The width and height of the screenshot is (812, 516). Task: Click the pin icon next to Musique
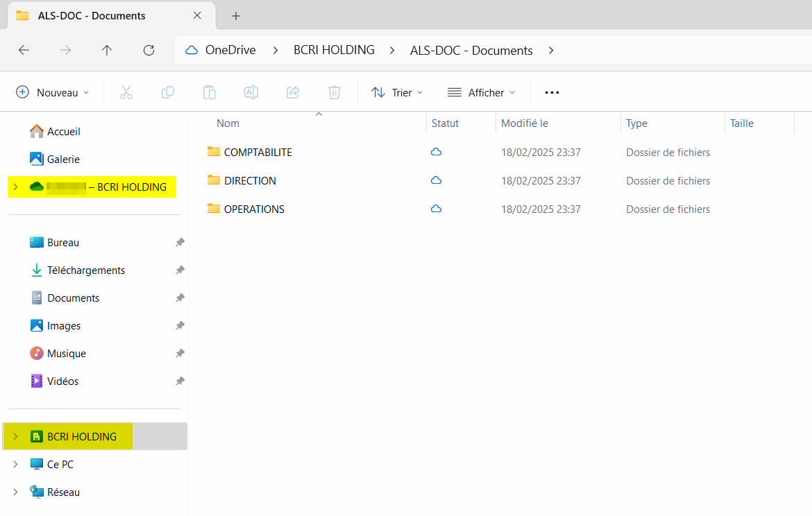point(180,354)
